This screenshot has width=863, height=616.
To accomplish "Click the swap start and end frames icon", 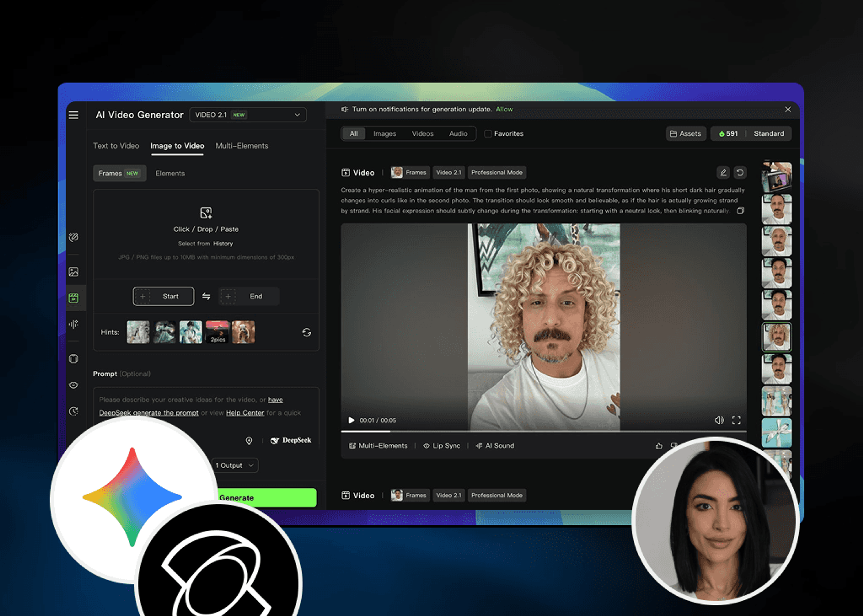I will pos(206,296).
